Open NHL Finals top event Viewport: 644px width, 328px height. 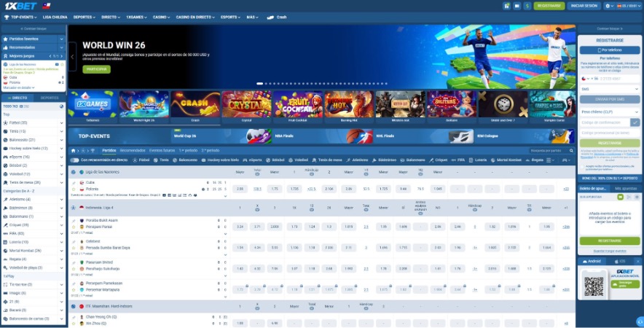coord(423,136)
